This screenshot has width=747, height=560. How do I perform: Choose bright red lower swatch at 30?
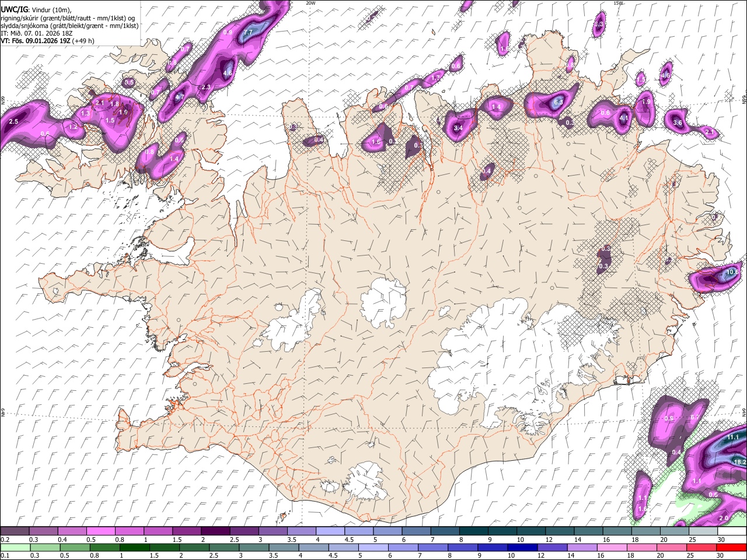click(x=731, y=547)
